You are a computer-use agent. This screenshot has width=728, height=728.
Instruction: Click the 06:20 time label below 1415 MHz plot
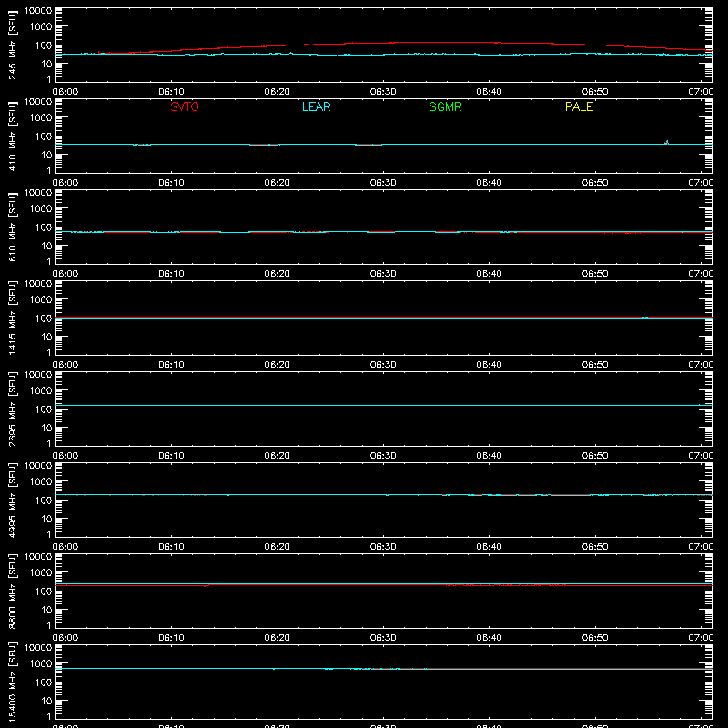(278, 365)
